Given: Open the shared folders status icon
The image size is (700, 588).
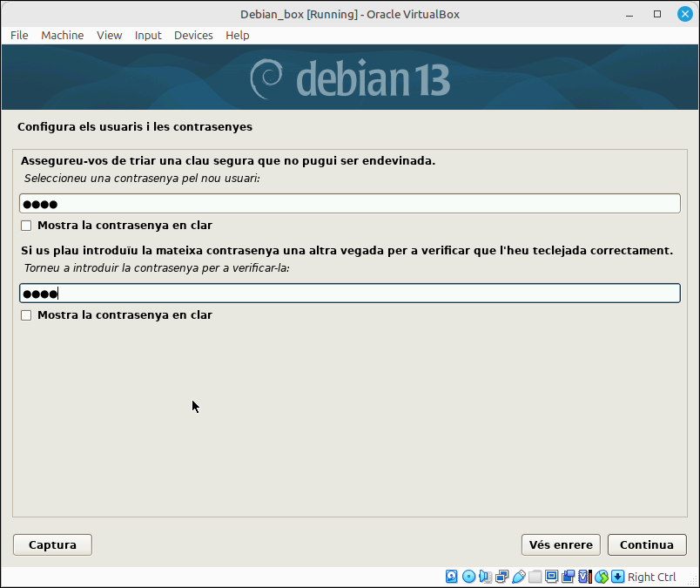Looking at the screenshot, I should [535, 577].
